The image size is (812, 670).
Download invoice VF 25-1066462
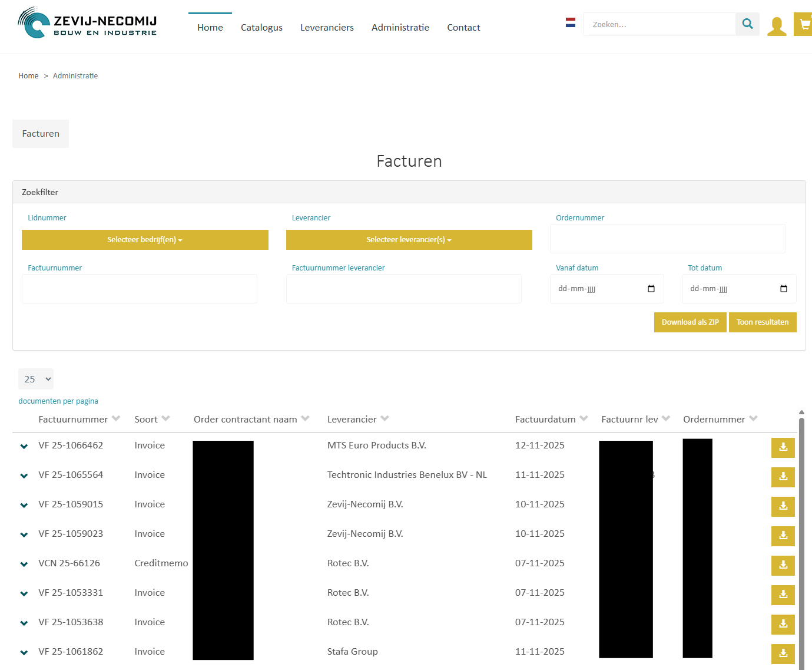[783, 448]
